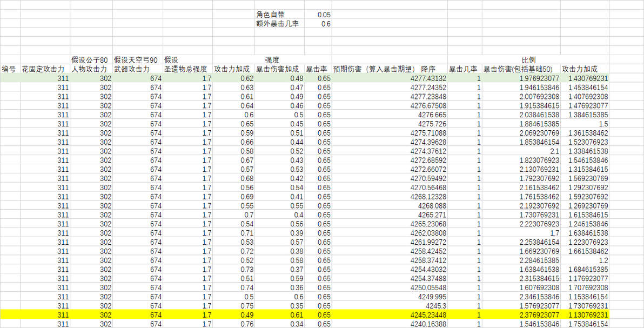The image size is (644, 328).
Task: Click the 强度 group header
Action: point(272,59)
